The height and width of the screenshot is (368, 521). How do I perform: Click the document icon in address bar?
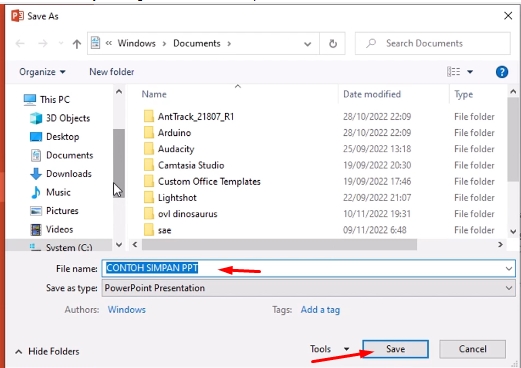coord(96,43)
